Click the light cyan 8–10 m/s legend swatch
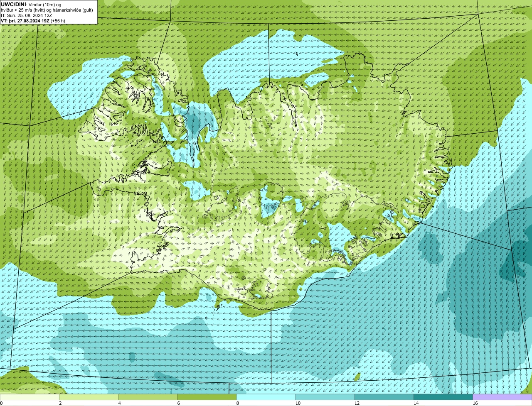This screenshot has width=532, height=406. tap(266, 397)
